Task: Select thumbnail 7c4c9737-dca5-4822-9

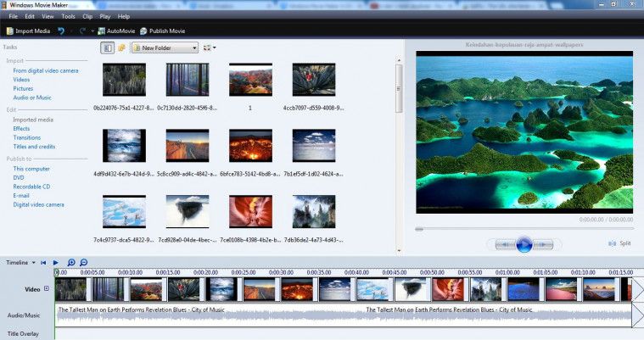Action: (124, 211)
